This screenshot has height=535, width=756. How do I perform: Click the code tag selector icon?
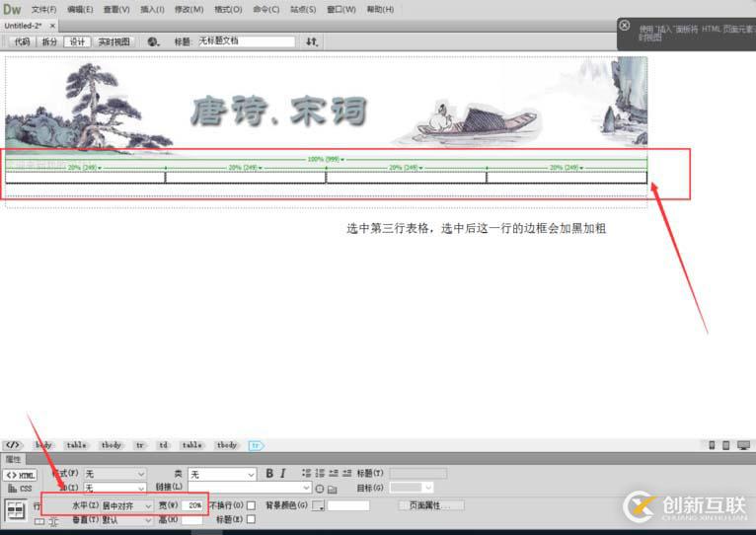click(13, 445)
